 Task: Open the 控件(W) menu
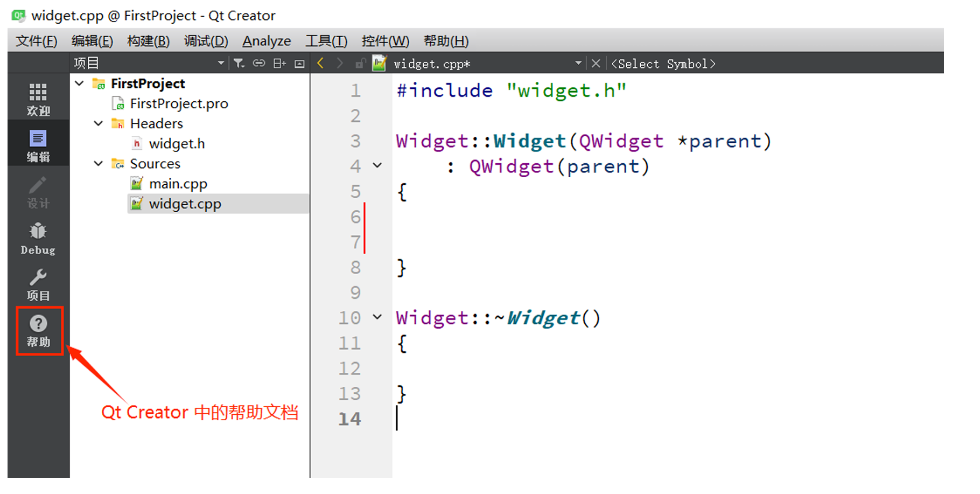385,41
